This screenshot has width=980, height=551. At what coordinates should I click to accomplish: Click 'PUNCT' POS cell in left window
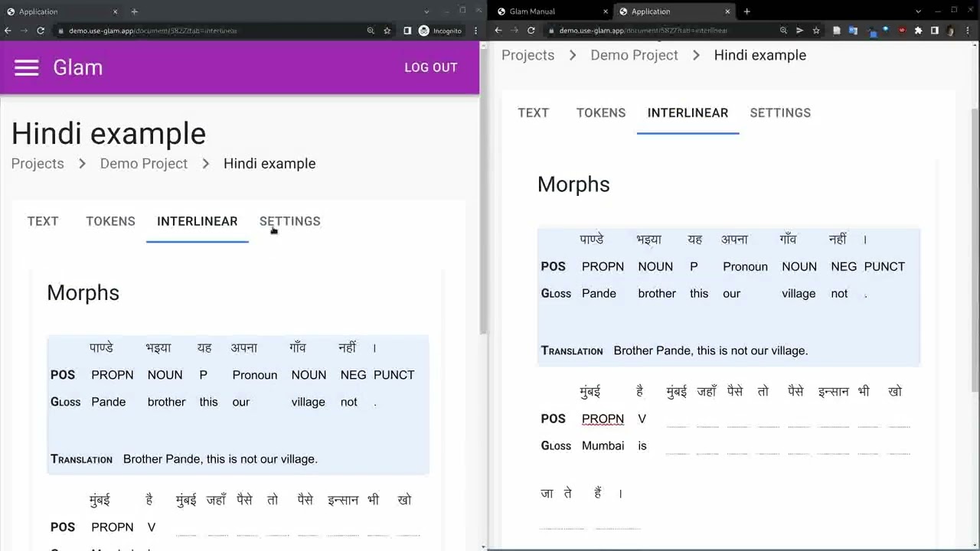394,375
